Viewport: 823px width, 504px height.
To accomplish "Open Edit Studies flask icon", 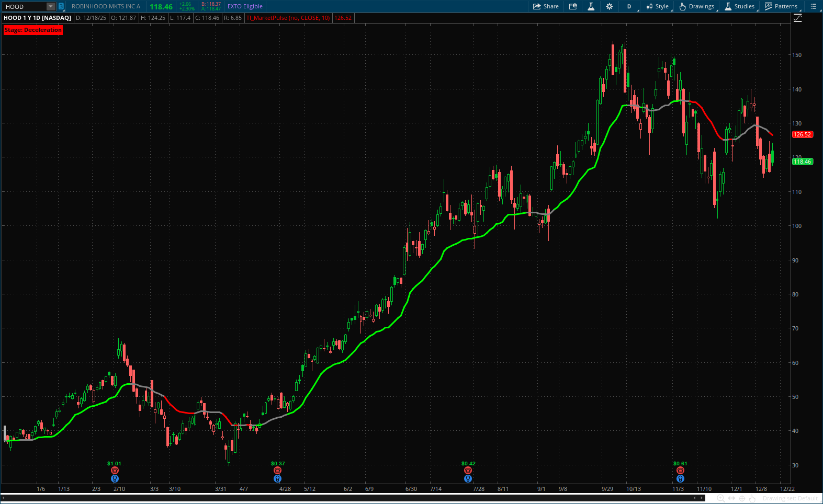I will click(591, 6).
